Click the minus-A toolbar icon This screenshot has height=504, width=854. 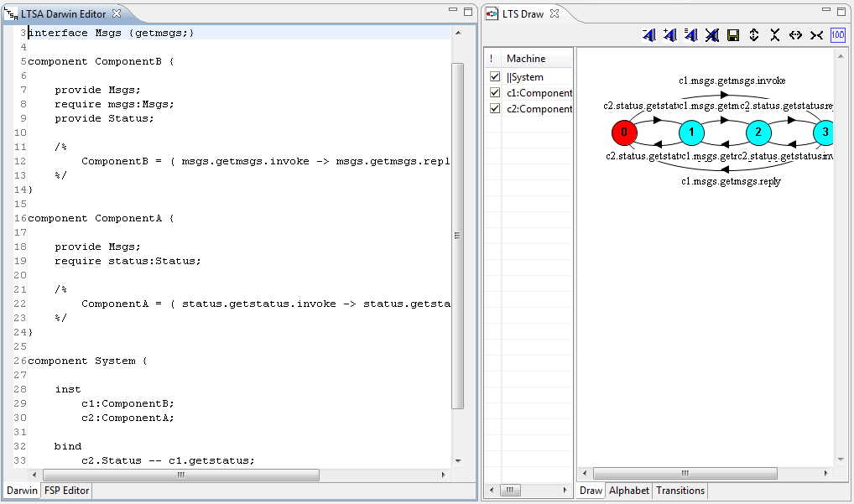click(x=649, y=35)
